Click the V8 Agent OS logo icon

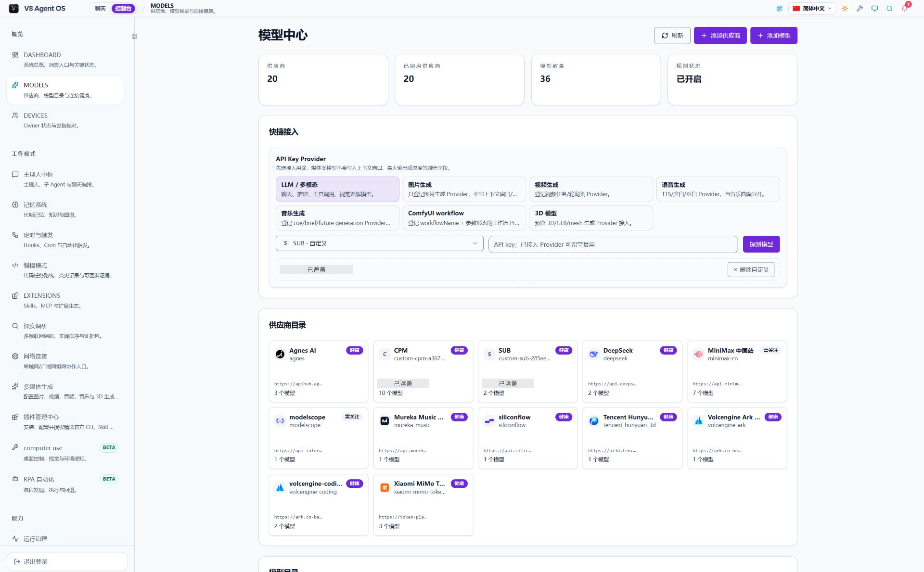pyautogui.click(x=14, y=8)
